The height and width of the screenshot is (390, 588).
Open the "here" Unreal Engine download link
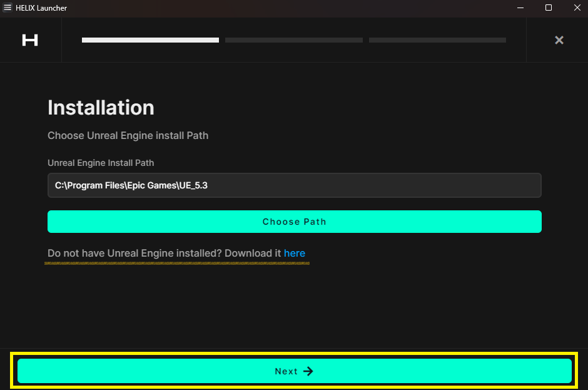point(295,254)
